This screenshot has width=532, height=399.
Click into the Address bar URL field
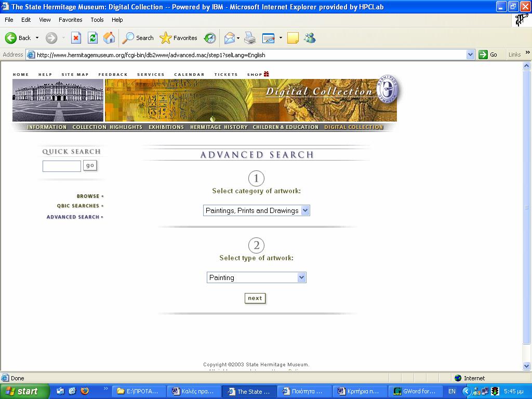pos(250,55)
